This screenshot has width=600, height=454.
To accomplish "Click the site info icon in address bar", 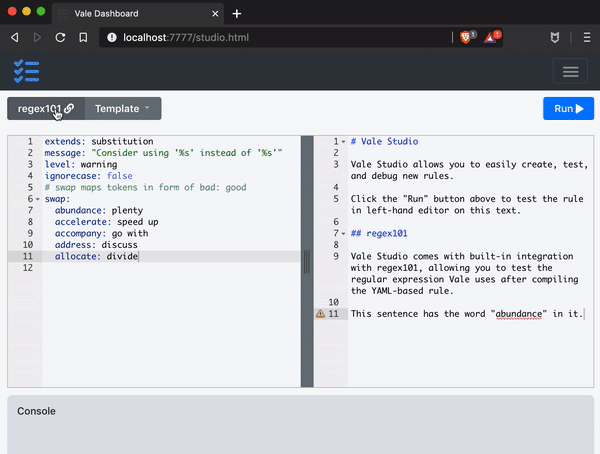I will coord(112,38).
